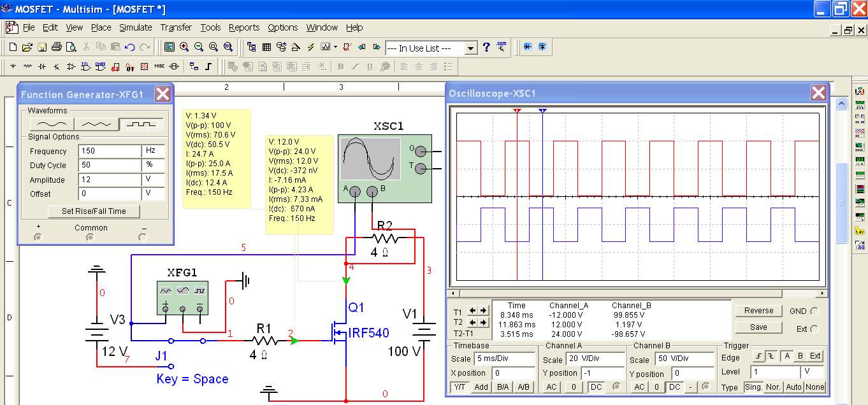Screen dimensions: 868x405
Task: Toggle the oscilloscope GND radio button
Action: 814,311
